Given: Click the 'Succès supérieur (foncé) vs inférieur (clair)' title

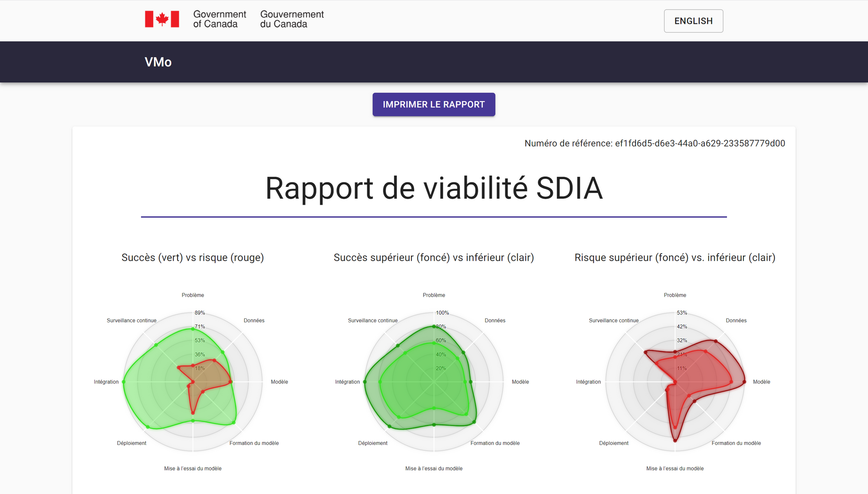Looking at the screenshot, I should point(434,257).
